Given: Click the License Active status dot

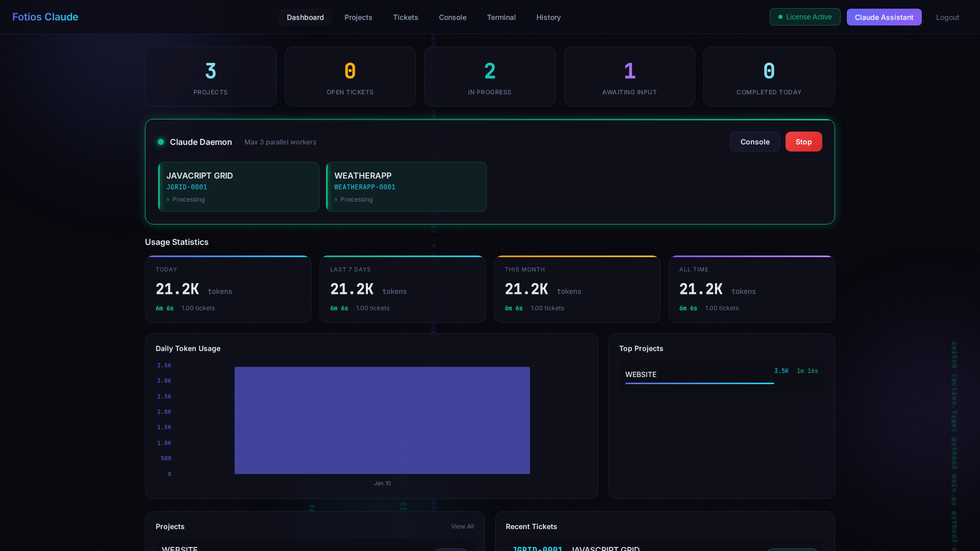Looking at the screenshot, I should 779,17.
